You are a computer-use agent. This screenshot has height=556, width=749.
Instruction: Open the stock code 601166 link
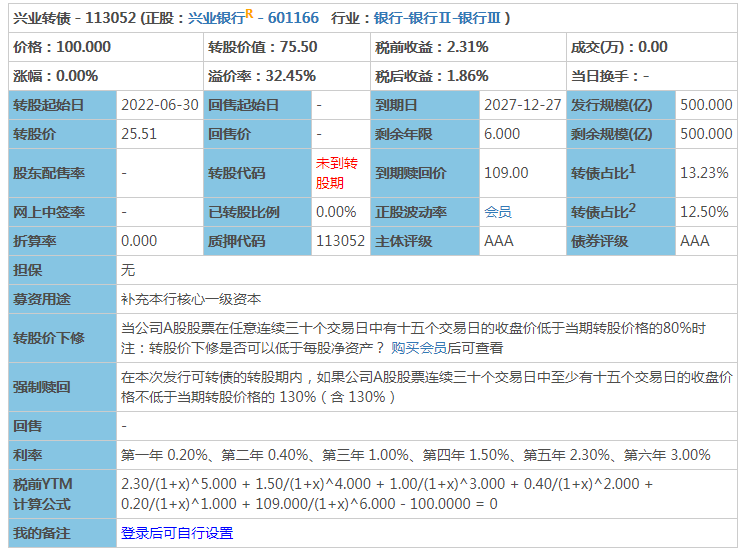[293, 18]
